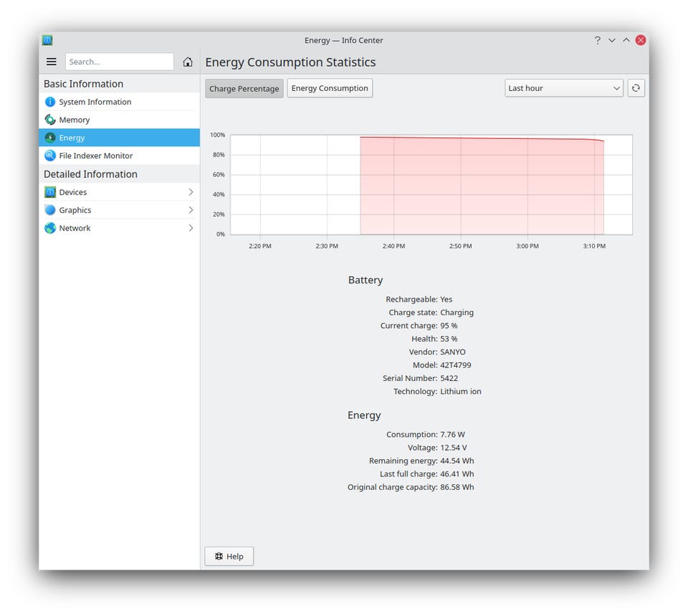The width and height of the screenshot is (688, 616).
Task: Click the System Information icon
Action: pyautogui.click(x=50, y=102)
